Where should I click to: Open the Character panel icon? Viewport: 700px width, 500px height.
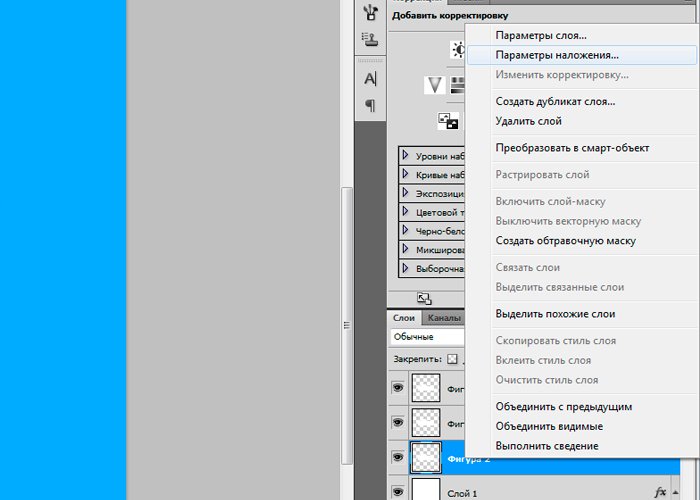tap(370, 78)
